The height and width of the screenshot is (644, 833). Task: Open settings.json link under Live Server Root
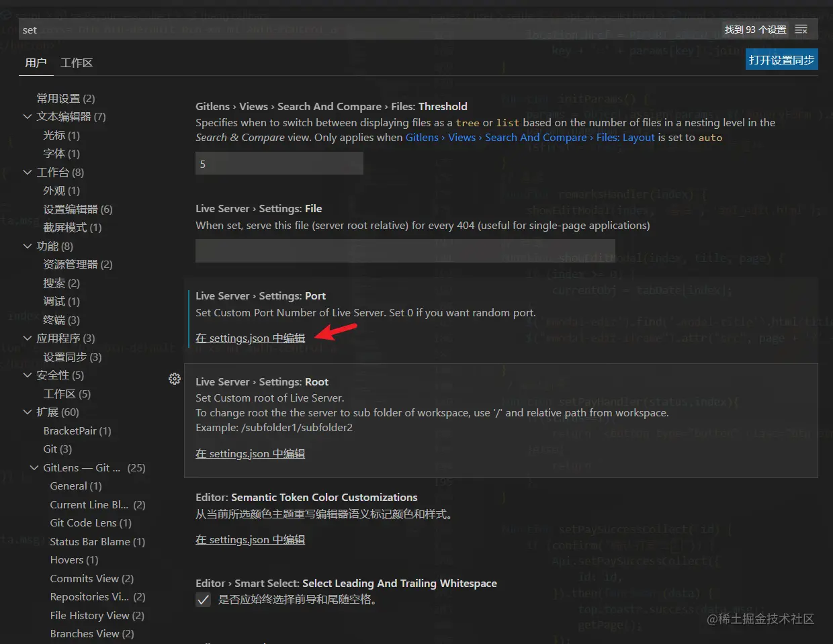[250, 453]
